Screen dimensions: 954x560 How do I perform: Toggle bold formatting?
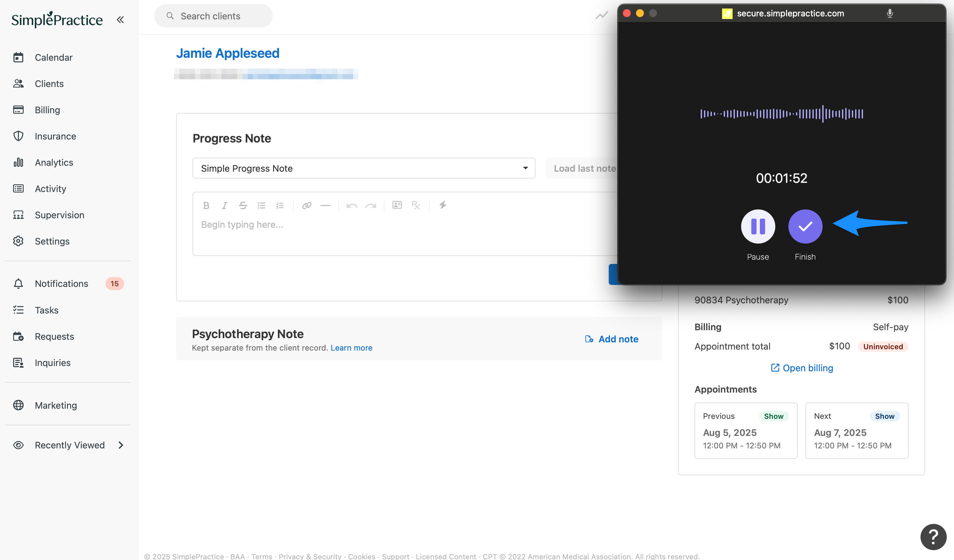click(206, 205)
